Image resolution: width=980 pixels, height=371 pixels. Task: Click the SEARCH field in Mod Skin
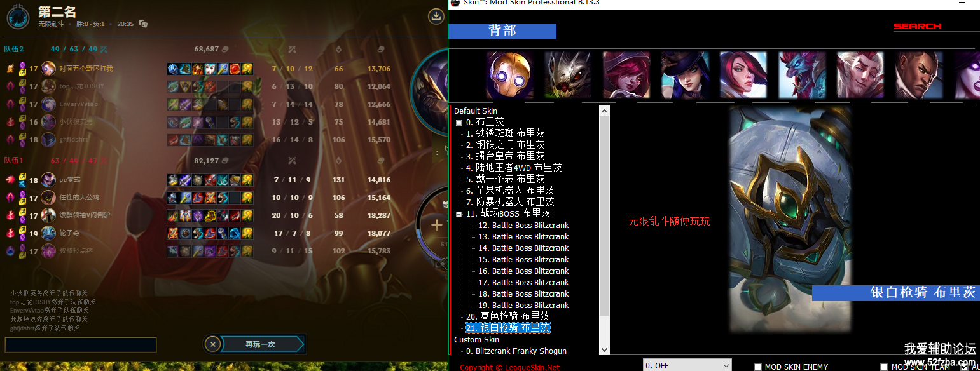pyautogui.click(x=917, y=27)
